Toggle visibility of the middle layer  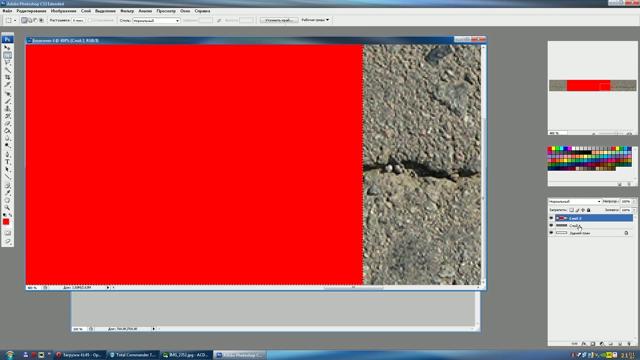pyautogui.click(x=551, y=225)
